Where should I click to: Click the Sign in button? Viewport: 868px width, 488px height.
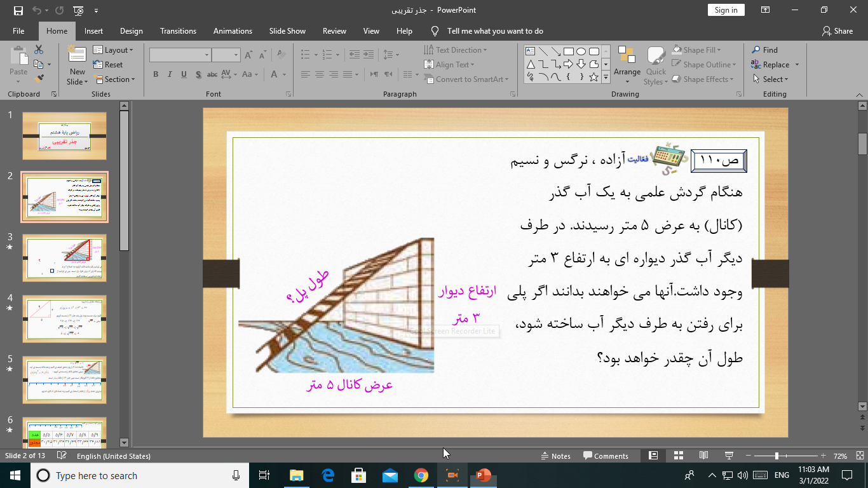726,10
